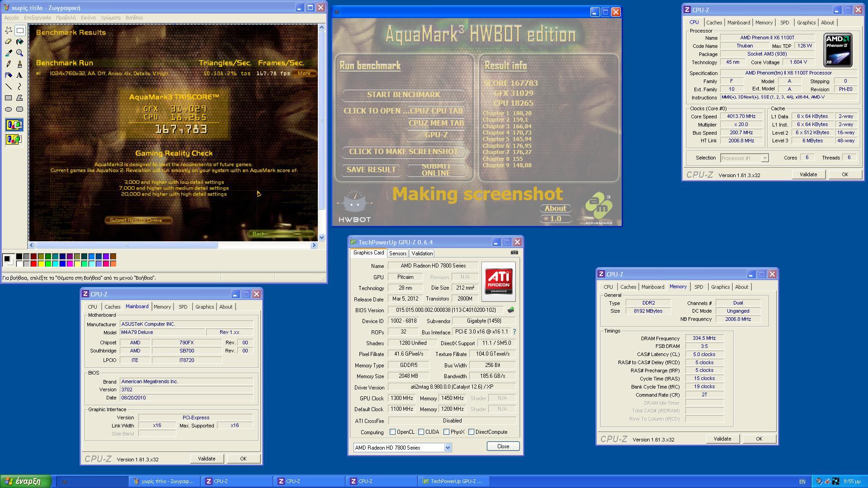Open the Processor #1 selection dropdown in CPU-Z
The image size is (868, 488).
[764, 158]
